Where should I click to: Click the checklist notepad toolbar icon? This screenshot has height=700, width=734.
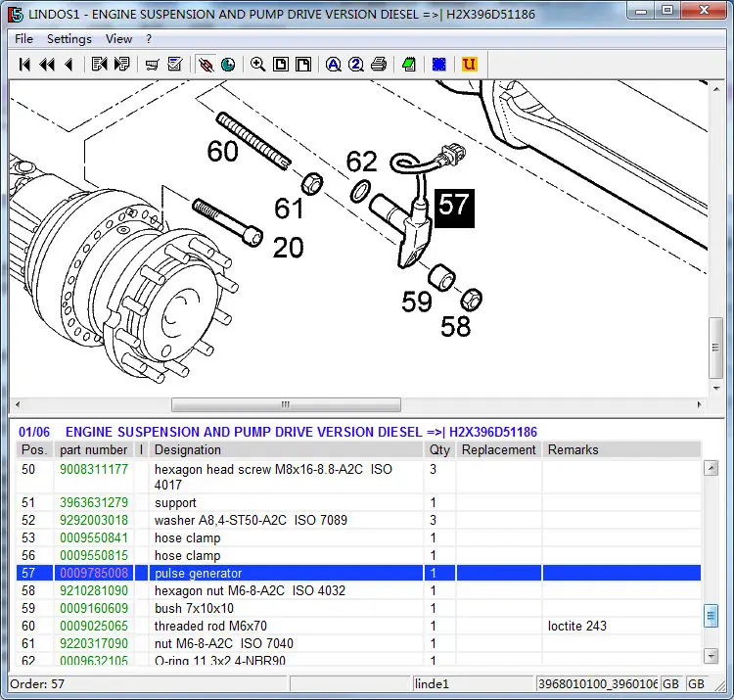(x=175, y=65)
